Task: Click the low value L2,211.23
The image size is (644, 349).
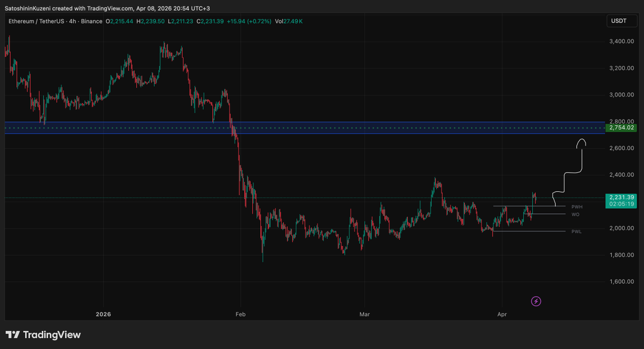Action: 181,21
